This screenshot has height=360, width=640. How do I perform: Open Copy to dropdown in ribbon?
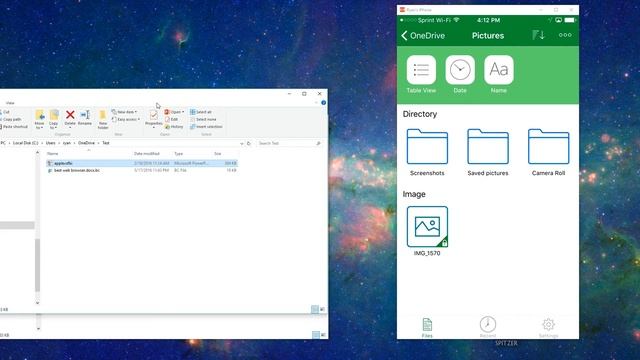coord(53,120)
